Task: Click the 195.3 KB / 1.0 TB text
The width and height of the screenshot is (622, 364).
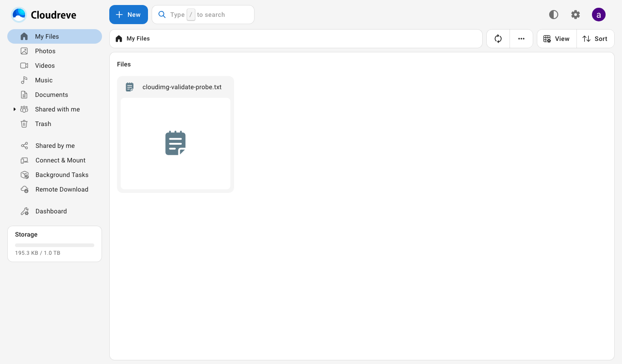Action: click(38, 253)
